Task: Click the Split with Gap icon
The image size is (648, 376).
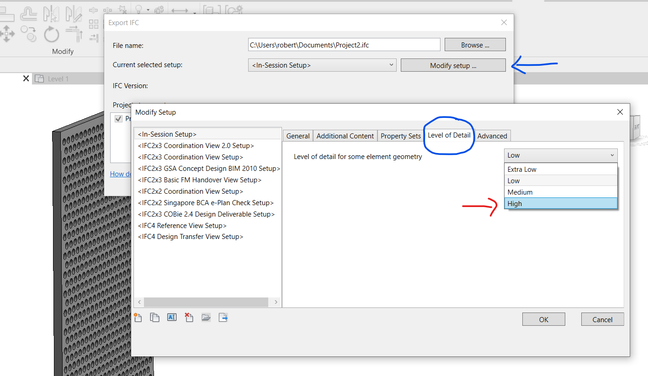Action: click(107, 10)
